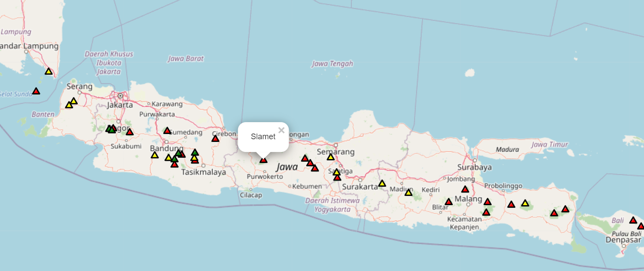644x271 pixels.
Task: Select the yellow triangle above Tasikmalaya's red marker
Action: coord(195,158)
